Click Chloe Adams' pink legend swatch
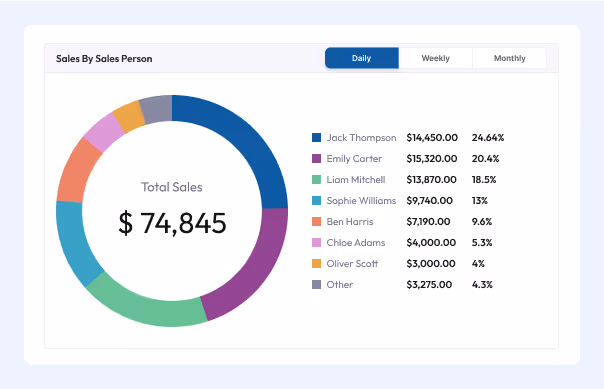This screenshot has width=604, height=389. point(316,243)
